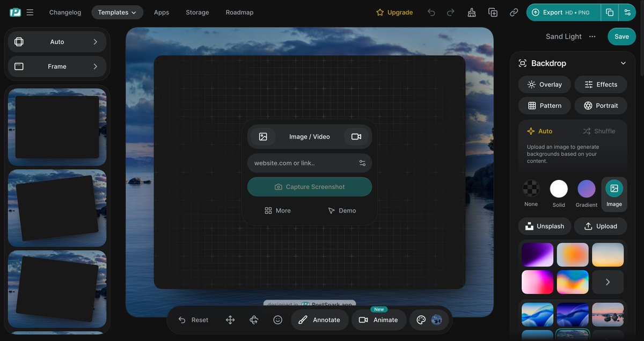The height and width of the screenshot is (341, 644).
Task: Open Overlay settings
Action: pyautogui.click(x=544, y=84)
